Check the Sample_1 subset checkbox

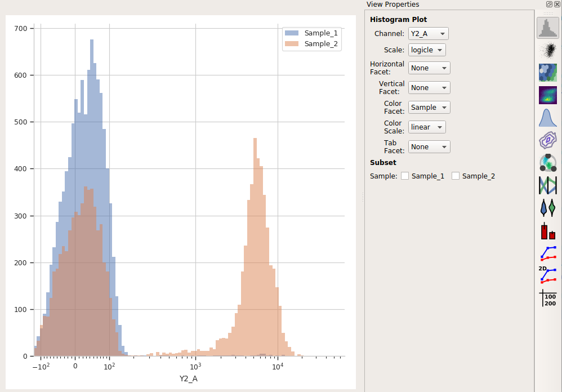point(405,176)
